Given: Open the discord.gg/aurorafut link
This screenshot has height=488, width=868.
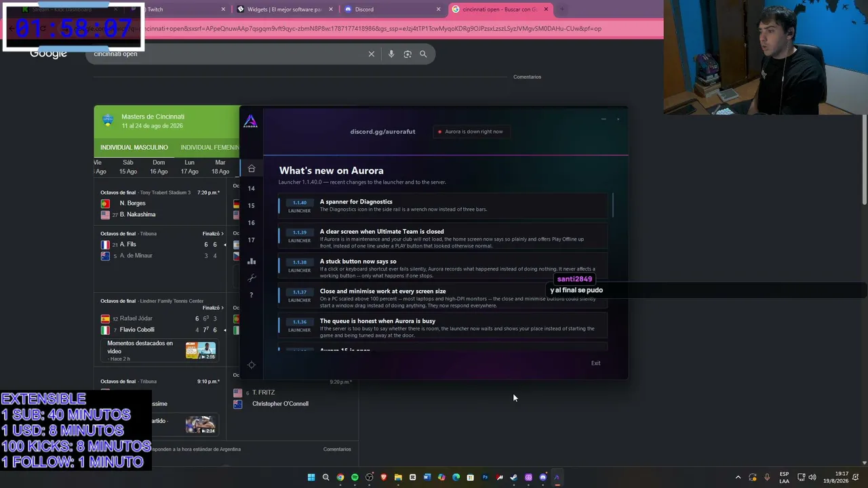Looking at the screenshot, I should pyautogui.click(x=382, y=131).
